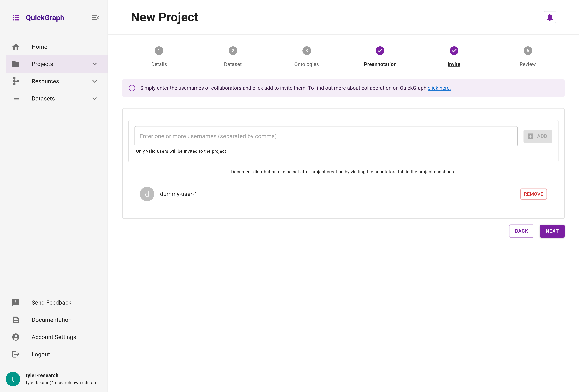This screenshot has height=392, width=579.
Task: Select the Preannotation step in the stepper
Action: pos(380,51)
